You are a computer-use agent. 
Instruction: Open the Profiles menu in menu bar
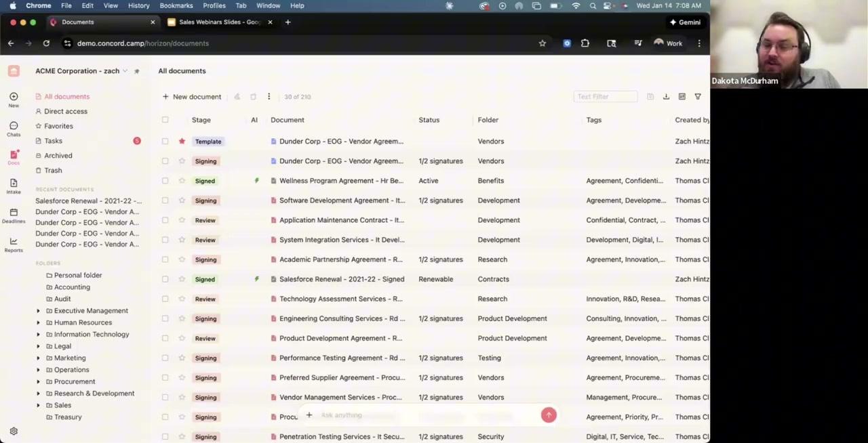214,5
